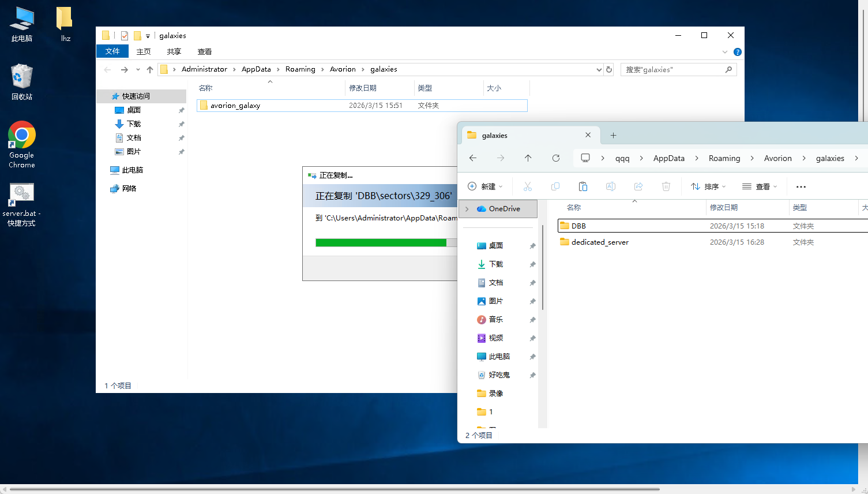Image resolution: width=868 pixels, height=494 pixels.
Task: Open the 新建 new item dropdown
Action: (x=485, y=186)
